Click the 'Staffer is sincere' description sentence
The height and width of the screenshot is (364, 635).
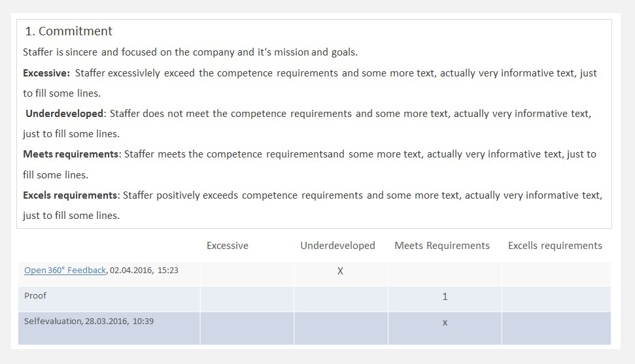pos(190,52)
